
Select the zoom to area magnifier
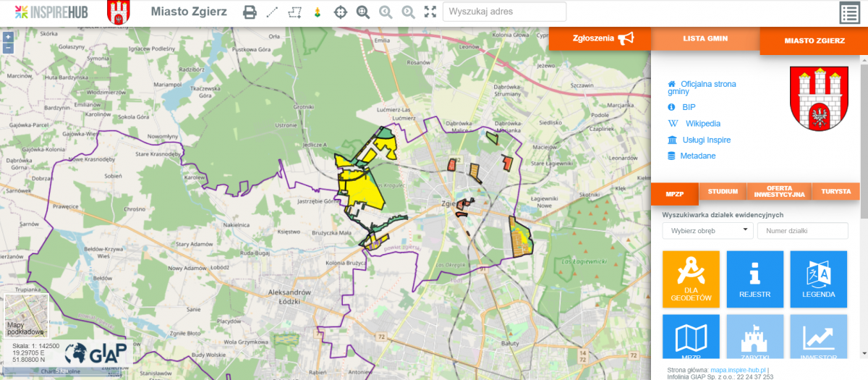pyautogui.click(x=362, y=12)
